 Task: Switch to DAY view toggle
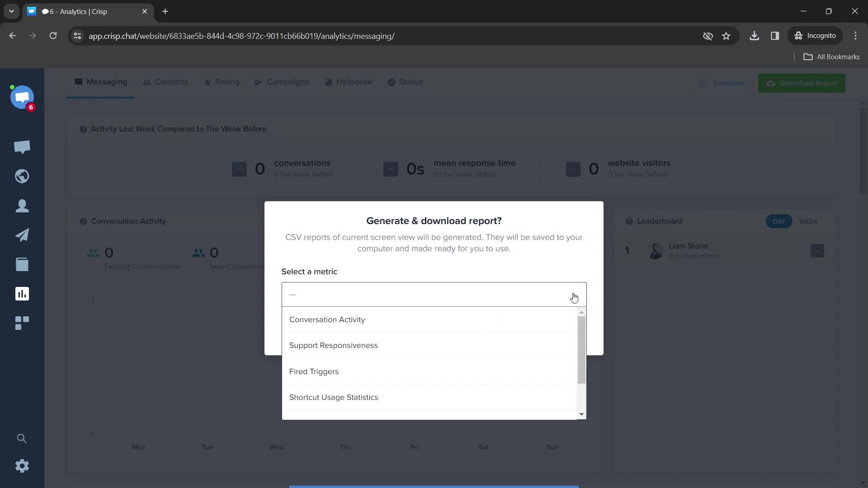[x=779, y=221]
